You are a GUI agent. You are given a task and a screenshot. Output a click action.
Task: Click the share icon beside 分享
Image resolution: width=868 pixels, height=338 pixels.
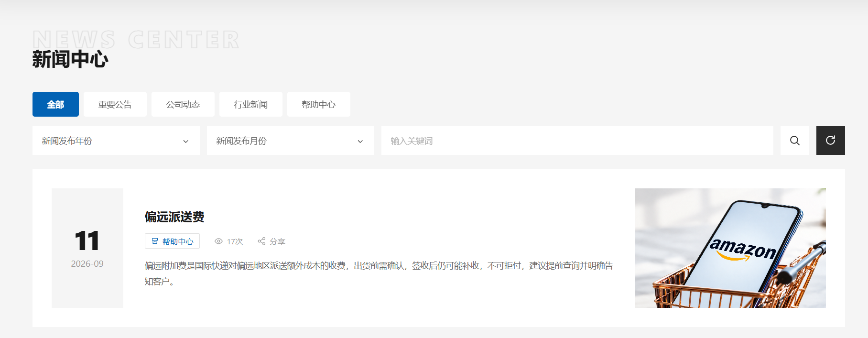[261, 241]
